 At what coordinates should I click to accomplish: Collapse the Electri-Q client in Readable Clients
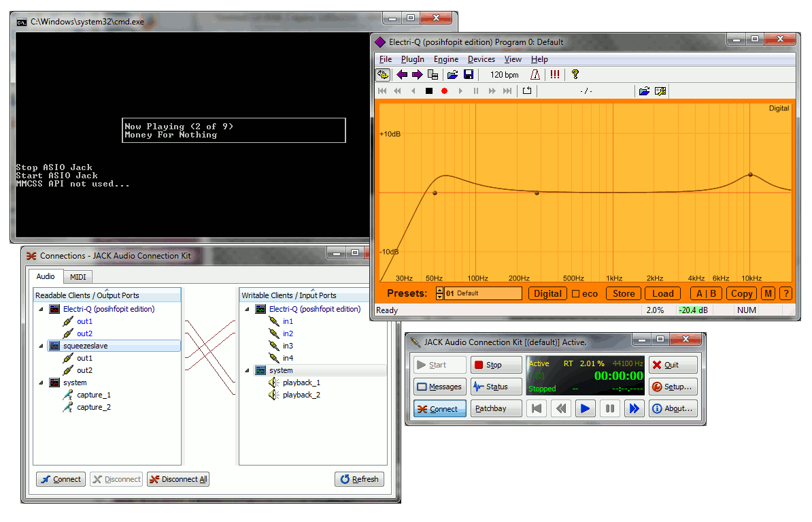point(41,309)
